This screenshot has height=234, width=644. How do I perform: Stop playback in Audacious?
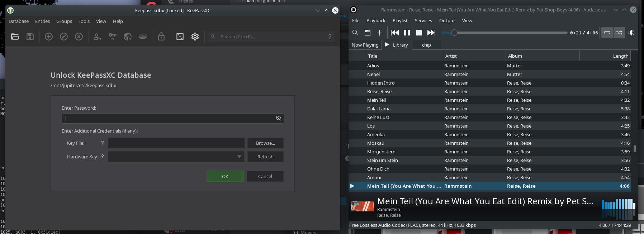coord(419,33)
